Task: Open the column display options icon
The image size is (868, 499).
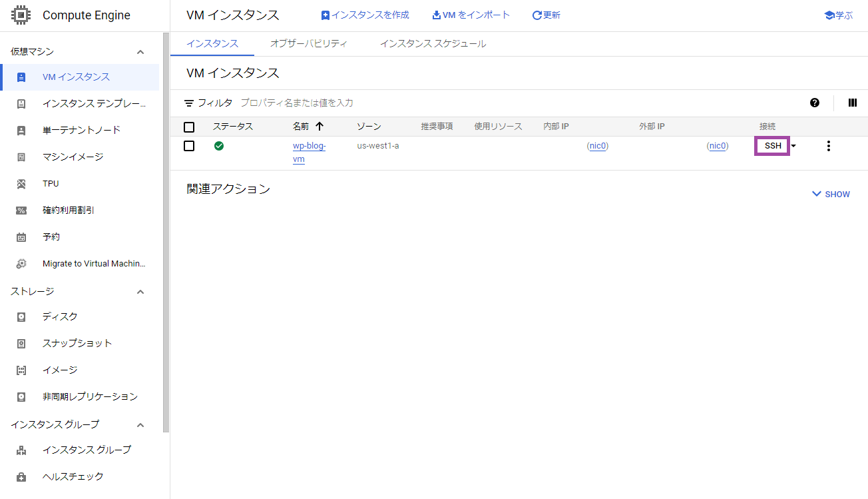Action: 853,103
